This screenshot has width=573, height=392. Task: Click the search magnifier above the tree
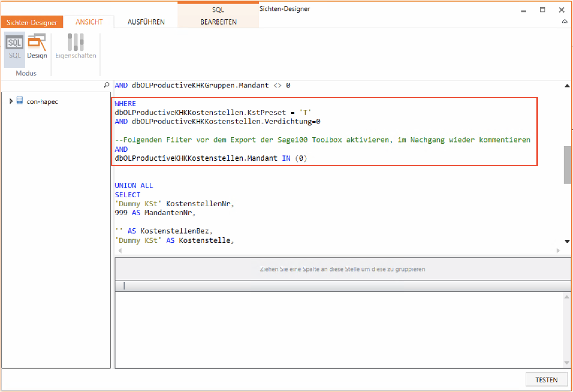[x=106, y=85]
